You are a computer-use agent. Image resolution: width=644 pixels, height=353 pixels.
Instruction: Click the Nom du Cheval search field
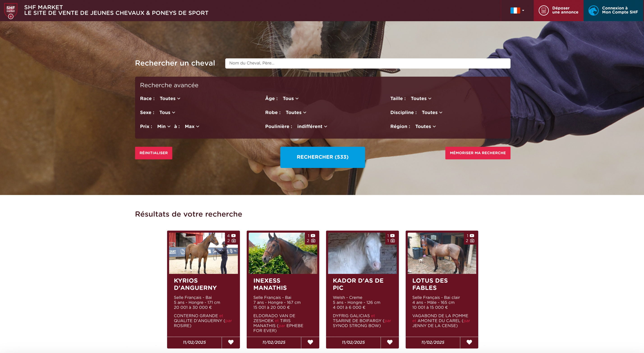coord(368,63)
